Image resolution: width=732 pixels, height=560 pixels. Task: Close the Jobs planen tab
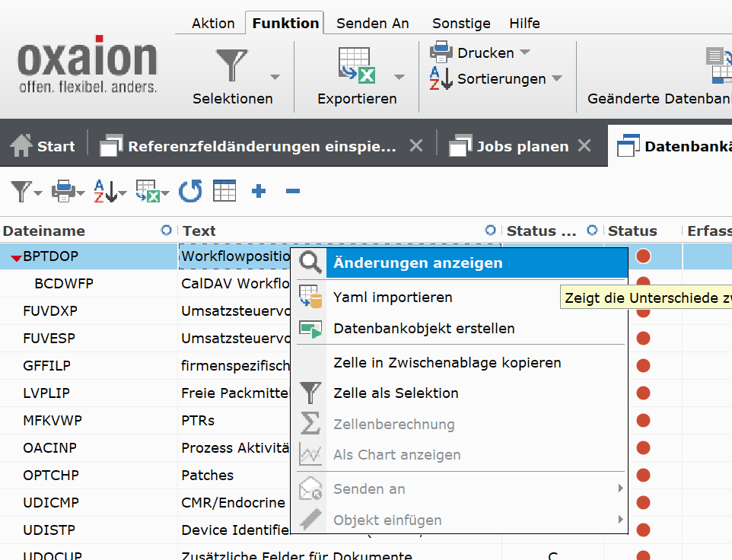(584, 145)
